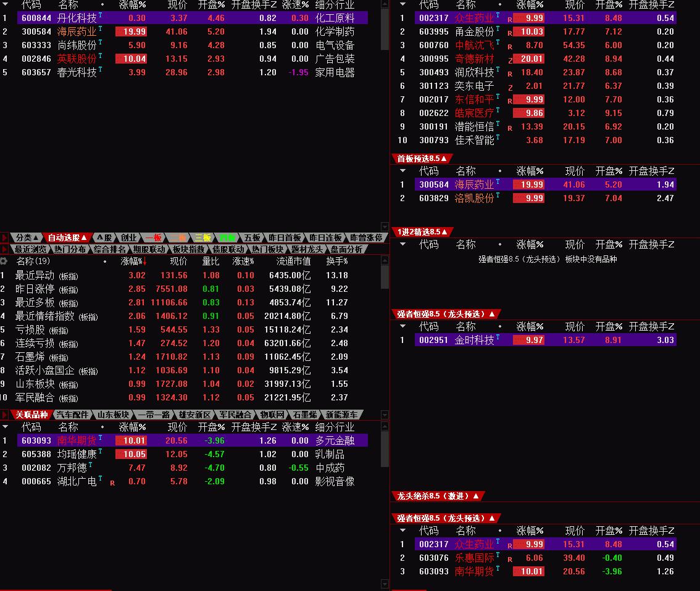Open header triangle in 首板预选8.5 table

402,170
